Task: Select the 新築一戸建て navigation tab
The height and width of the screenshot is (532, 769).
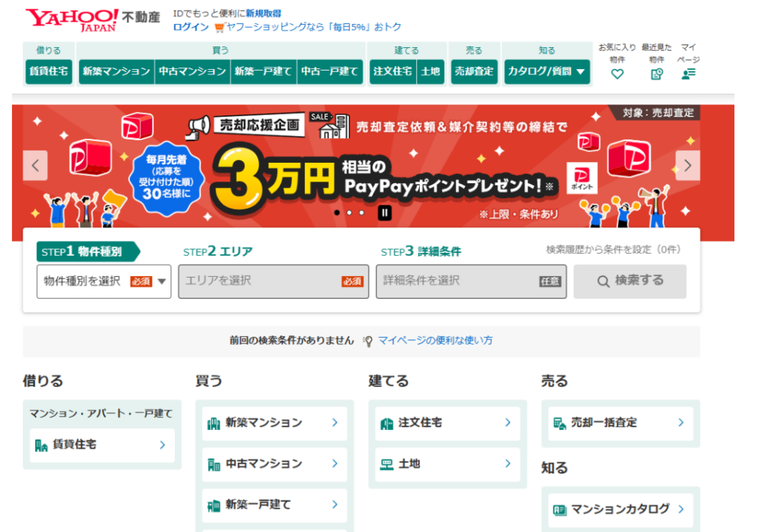Action: pos(264,71)
